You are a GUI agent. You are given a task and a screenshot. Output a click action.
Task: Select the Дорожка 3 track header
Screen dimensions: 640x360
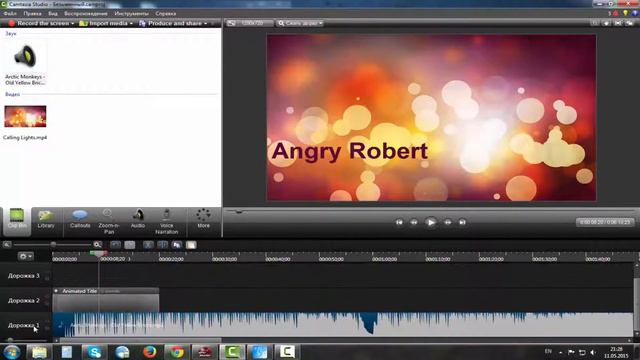point(23,276)
